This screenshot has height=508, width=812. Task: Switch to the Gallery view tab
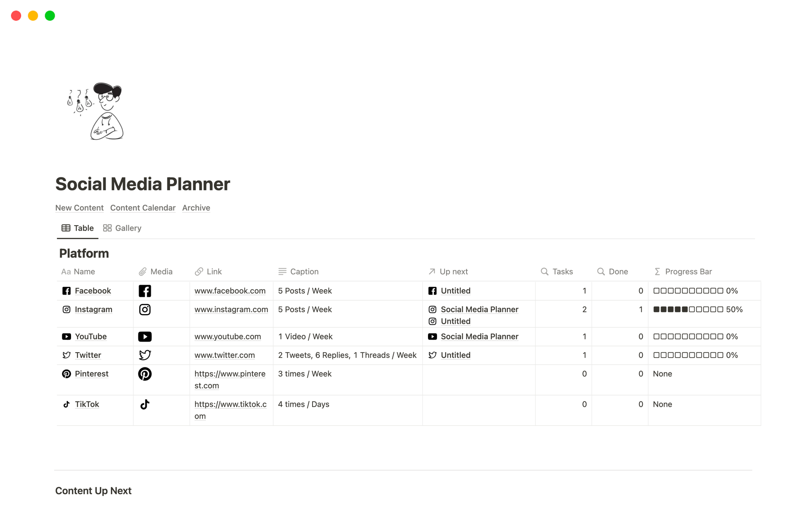coord(122,228)
